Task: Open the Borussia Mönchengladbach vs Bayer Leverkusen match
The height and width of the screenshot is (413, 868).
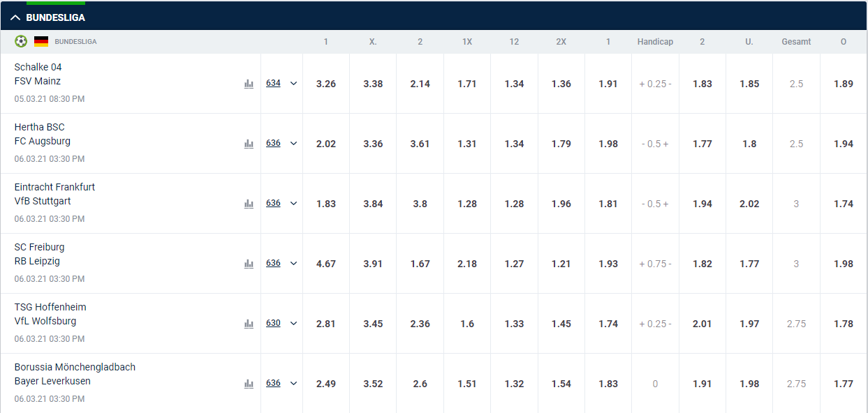Action: pyautogui.click(x=75, y=374)
